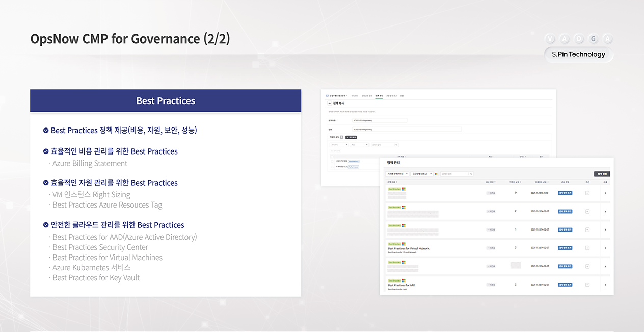Click the Microsoft logo in the 9-rule policy row

click(404, 189)
